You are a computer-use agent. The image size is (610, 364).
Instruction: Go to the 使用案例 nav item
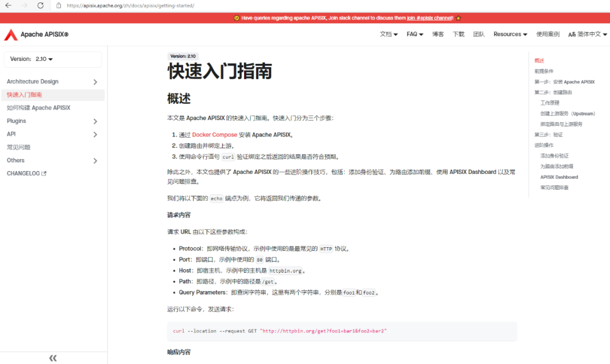[548, 34]
